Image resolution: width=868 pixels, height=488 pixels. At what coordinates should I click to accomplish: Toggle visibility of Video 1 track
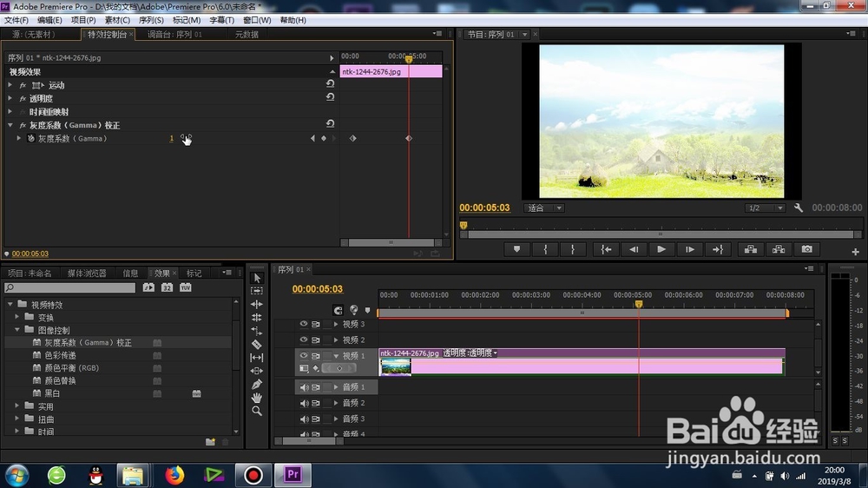(303, 356)
